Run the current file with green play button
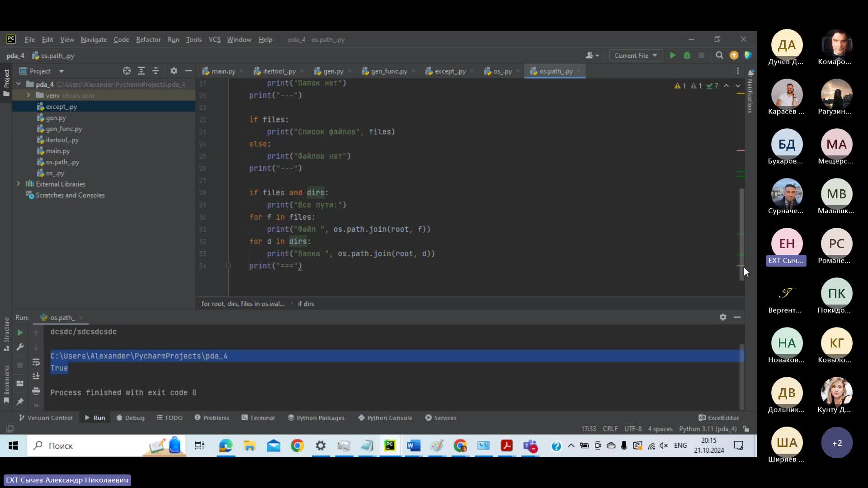Screen dimensions: 868x488 point(673,55)
